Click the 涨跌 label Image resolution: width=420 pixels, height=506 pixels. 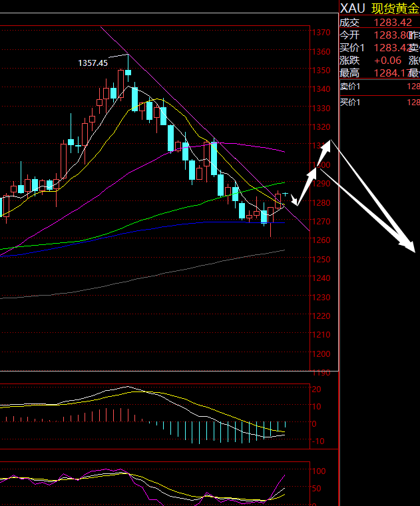349,61
